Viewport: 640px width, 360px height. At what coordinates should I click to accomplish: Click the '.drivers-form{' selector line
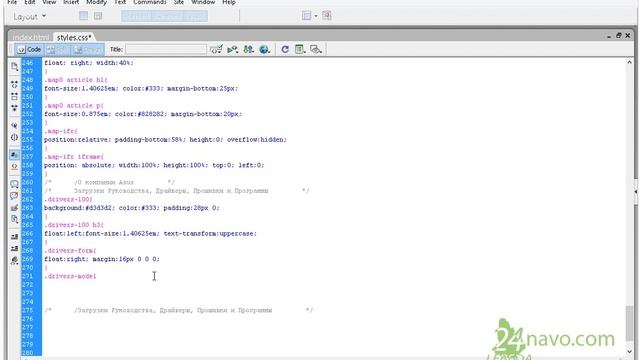pyautogui.click(x=70, y=251)
